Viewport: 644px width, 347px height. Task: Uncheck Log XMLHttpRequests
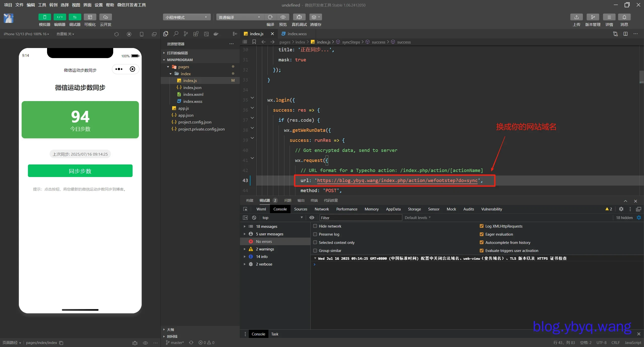click(481, 226)
